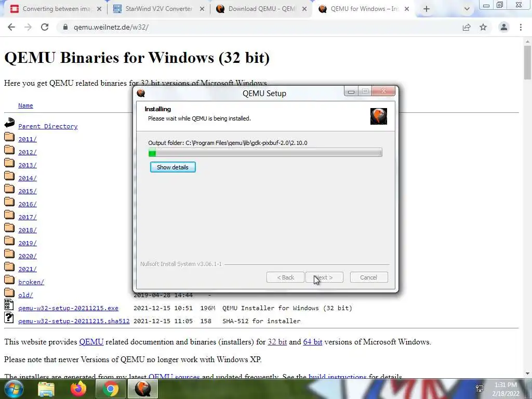Open the old/ folder link
Viewport: 532px width, 399px height.
pyautogui.click(x=25, y=295)
